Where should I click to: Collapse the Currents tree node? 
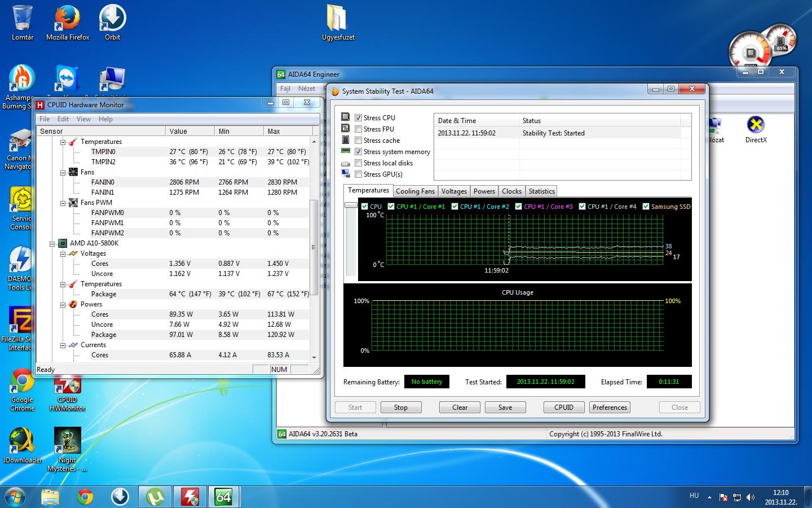[x=63, y=345]
